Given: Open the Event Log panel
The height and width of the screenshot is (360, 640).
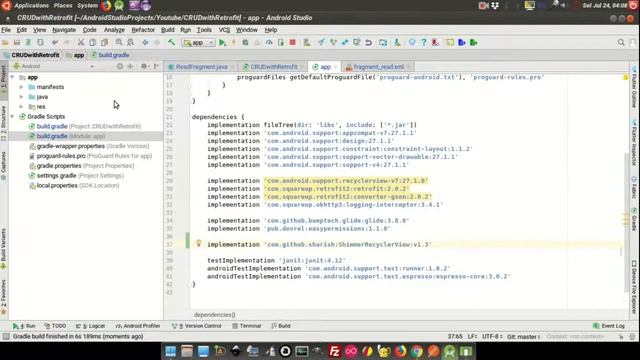Looking at the screenshot, I should coord(609,326).
